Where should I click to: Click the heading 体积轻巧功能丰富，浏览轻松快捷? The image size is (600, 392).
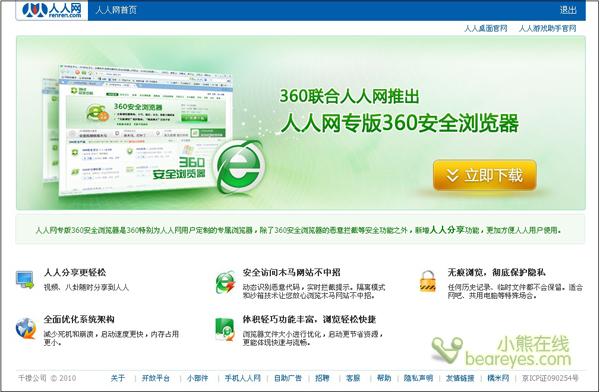pos(309,319)
